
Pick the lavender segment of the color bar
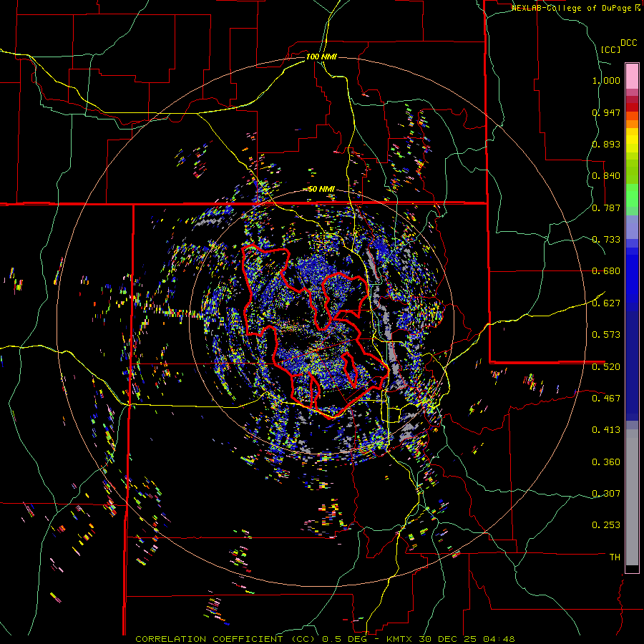632,227
